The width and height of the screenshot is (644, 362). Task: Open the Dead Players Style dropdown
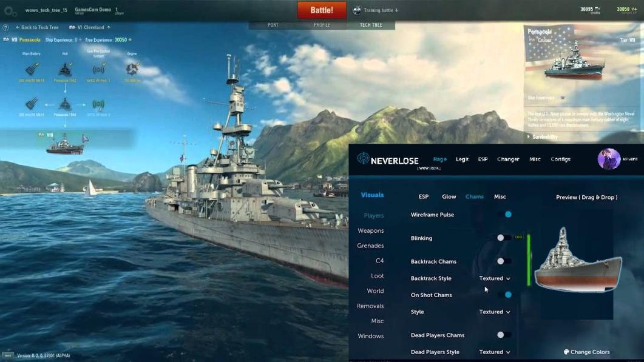(495, 352)
